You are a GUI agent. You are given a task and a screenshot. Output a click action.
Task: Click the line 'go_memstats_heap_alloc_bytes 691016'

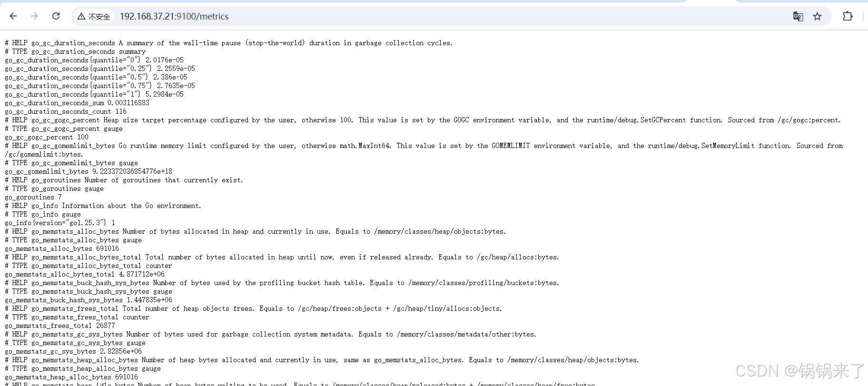tap(71, 377)
